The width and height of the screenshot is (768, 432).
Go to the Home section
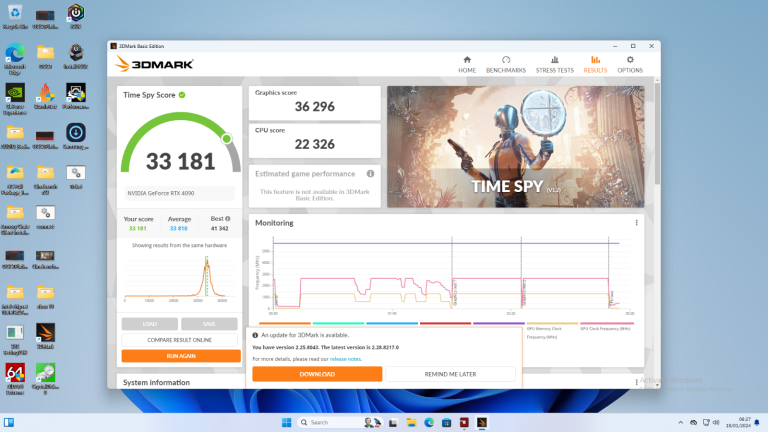pos(467,65)
